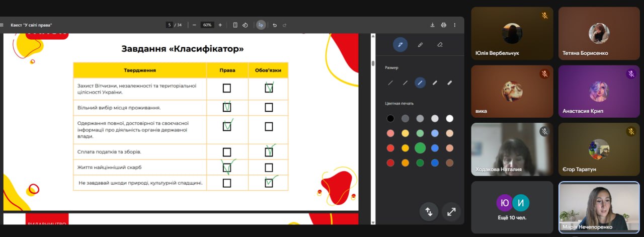
Task: Check the Права box for 'Захист Вітчизни' row
Action: (x=226, y=88)
